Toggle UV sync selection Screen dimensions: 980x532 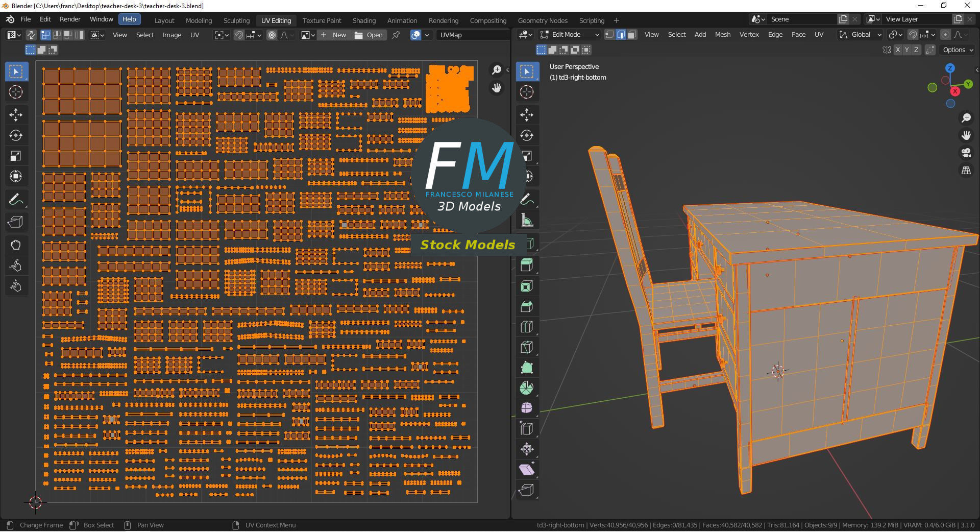(31, 35)
